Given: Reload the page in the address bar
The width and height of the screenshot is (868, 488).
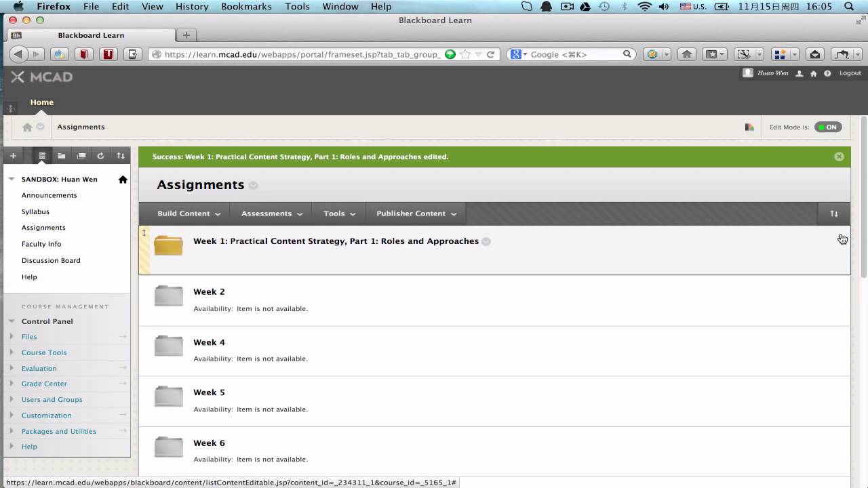Looking at the screenshot, I should [x=491, y=54].
